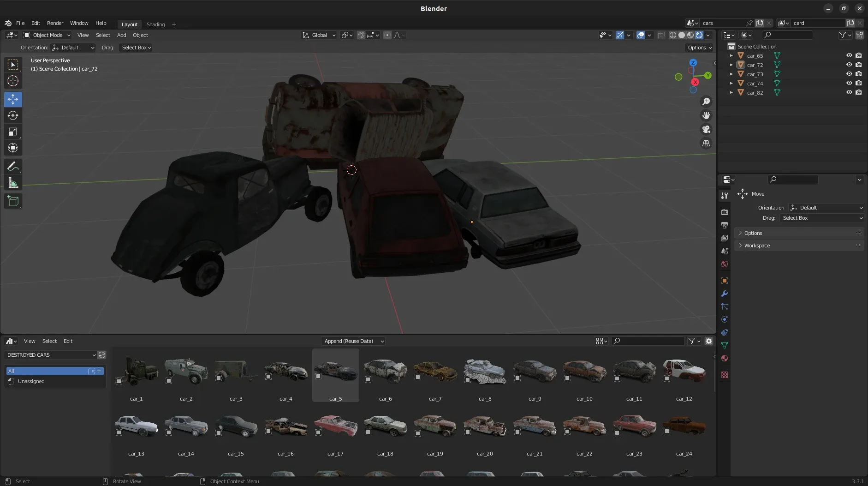
Task: Open the Window menu
Action: coord(79,23)
